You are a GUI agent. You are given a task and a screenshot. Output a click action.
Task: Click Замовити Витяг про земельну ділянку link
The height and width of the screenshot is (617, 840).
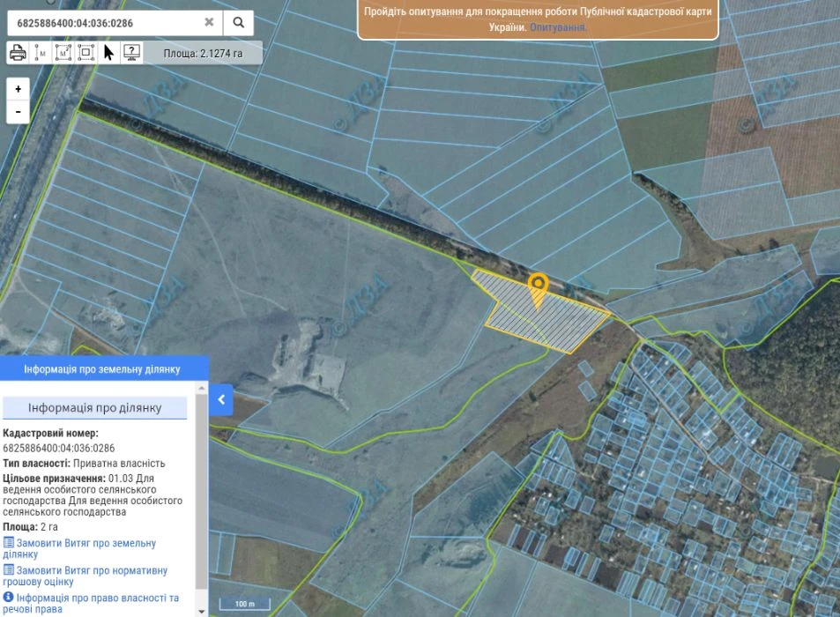tap(79, 548)
